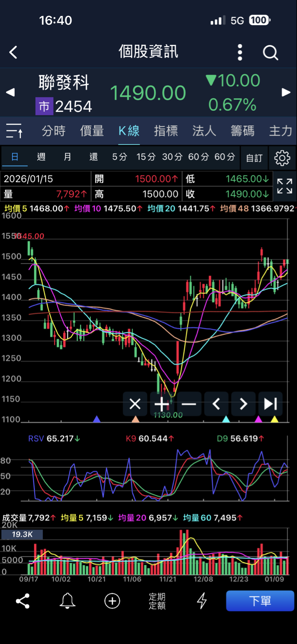Open the sort list menu icon
This screenshot has width=297, height=644.
15,131
